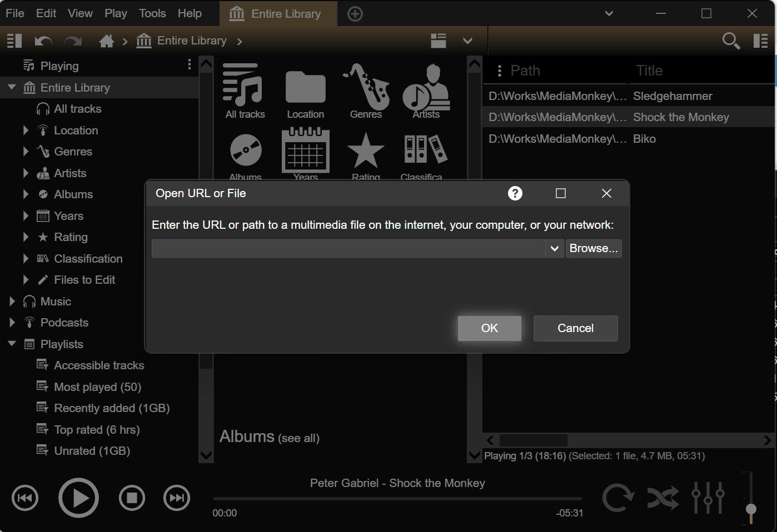Screen dimensions: 777x532
Task: Cancel the Open URL dialog
Action: point(575,328)
